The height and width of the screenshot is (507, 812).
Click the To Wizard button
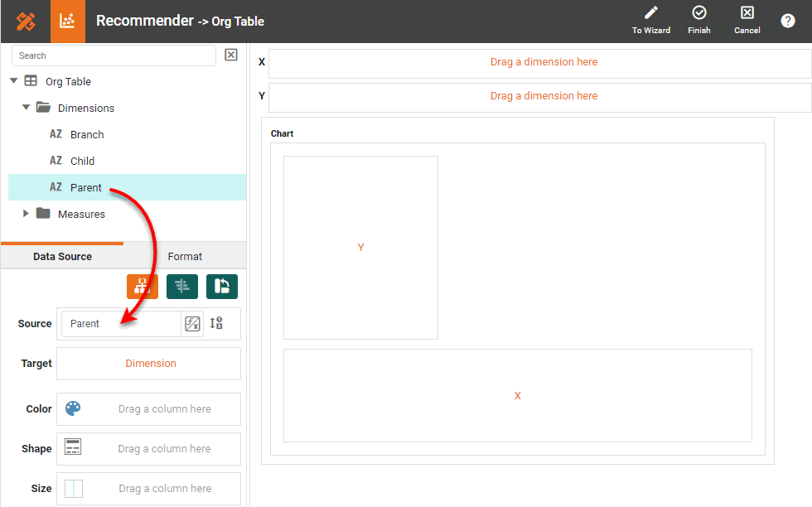[651, 21]
